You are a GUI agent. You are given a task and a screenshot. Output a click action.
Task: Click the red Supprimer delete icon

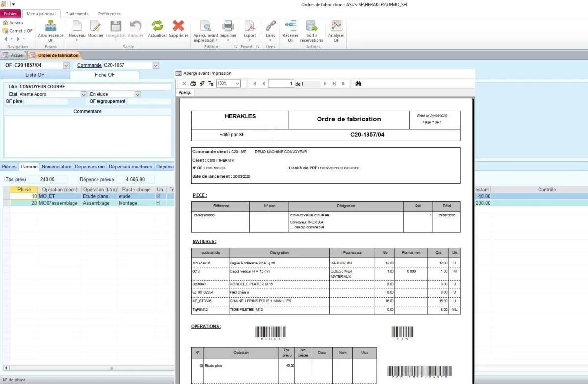click(x=178, y=26)
